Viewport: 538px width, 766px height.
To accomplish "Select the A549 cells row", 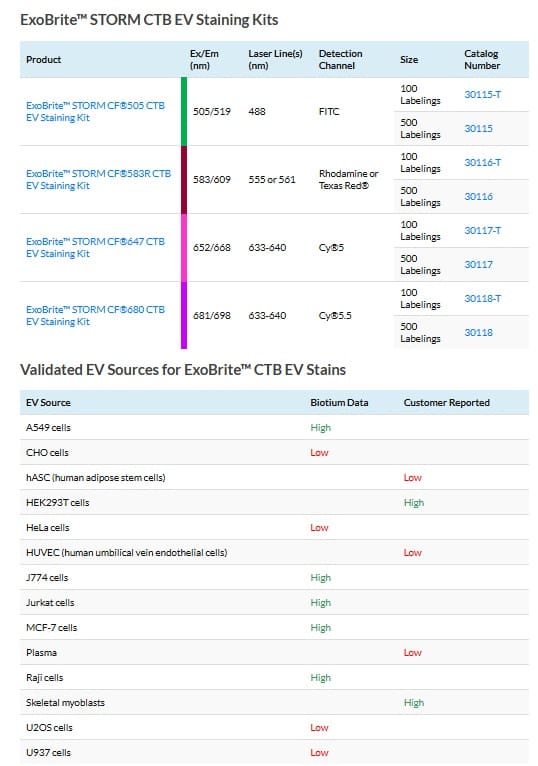I will [274, 427].
